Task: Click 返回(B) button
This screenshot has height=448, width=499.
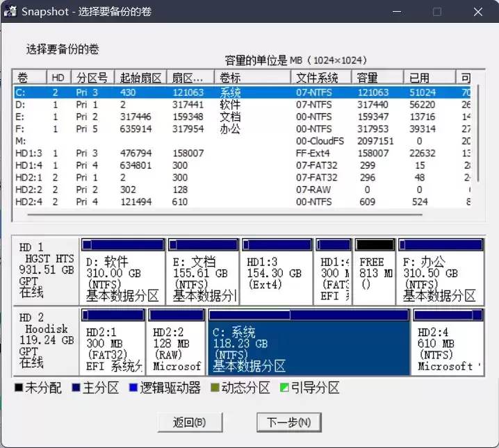Action: 190,422
